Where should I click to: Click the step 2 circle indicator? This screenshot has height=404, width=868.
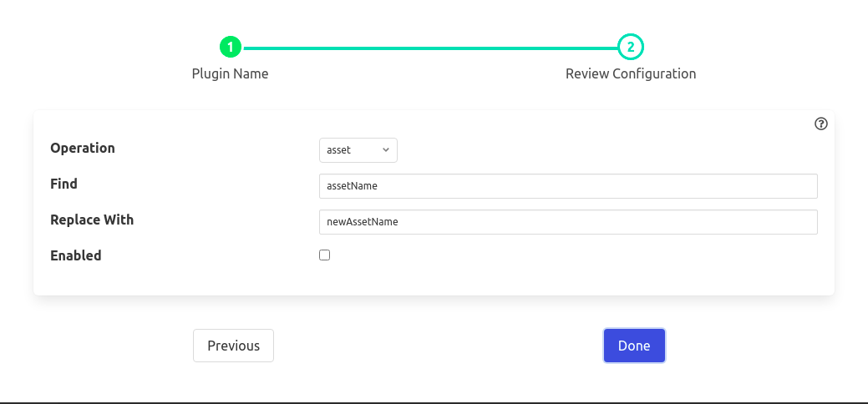[x=631, y=48]
